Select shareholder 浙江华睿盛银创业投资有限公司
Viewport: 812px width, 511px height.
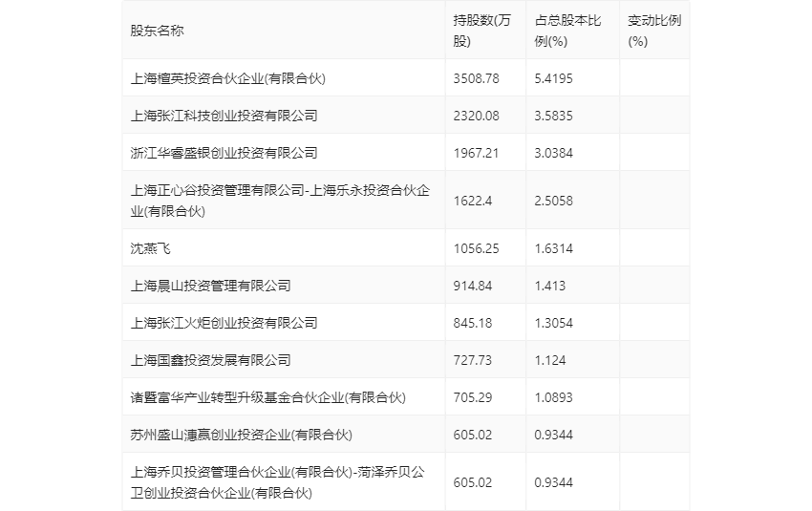coord(224,153)
